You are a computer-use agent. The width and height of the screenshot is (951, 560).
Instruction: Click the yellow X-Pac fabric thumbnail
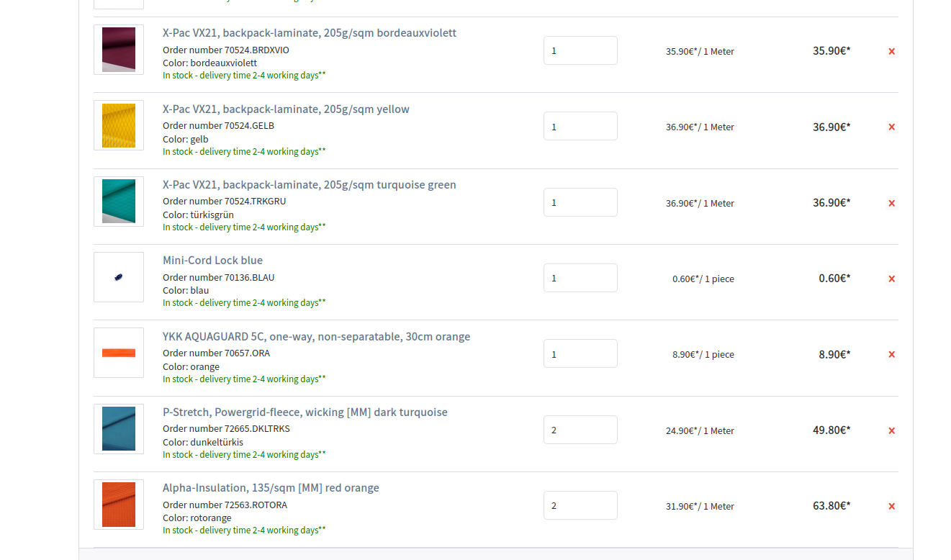pyautogui.click(x=119, y=125)
